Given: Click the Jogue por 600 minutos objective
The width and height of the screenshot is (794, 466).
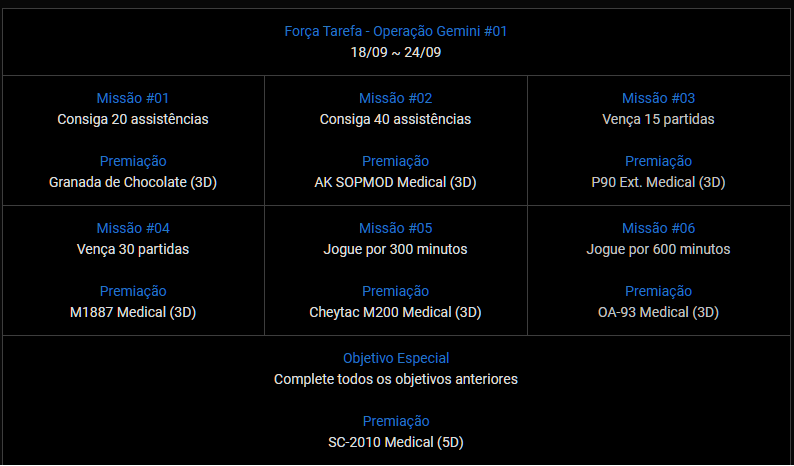Looking at the screenshot, I should point(658,249).
